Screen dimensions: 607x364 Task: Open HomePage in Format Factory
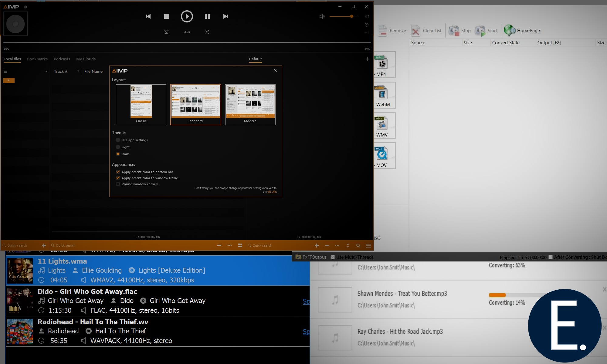tap(522, 31)
